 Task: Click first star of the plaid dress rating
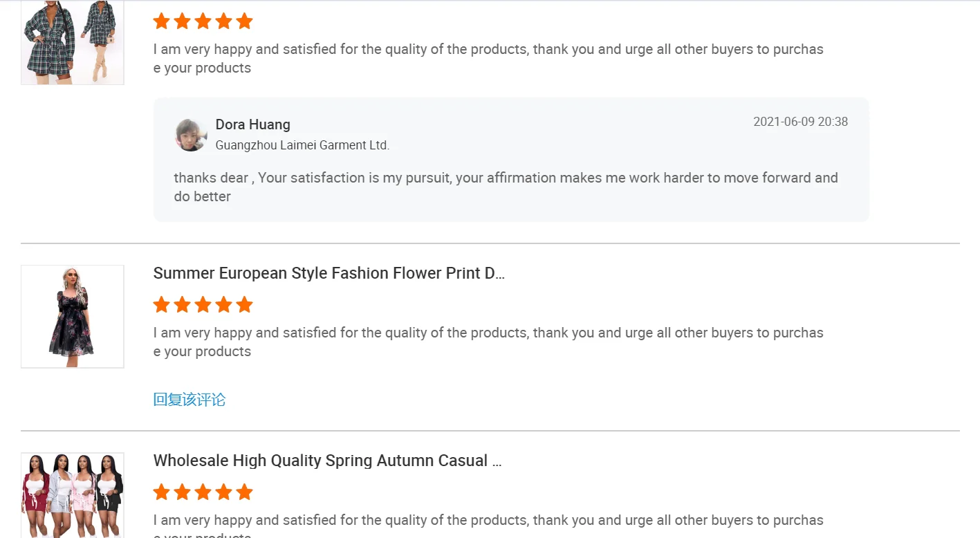[161, 21]
